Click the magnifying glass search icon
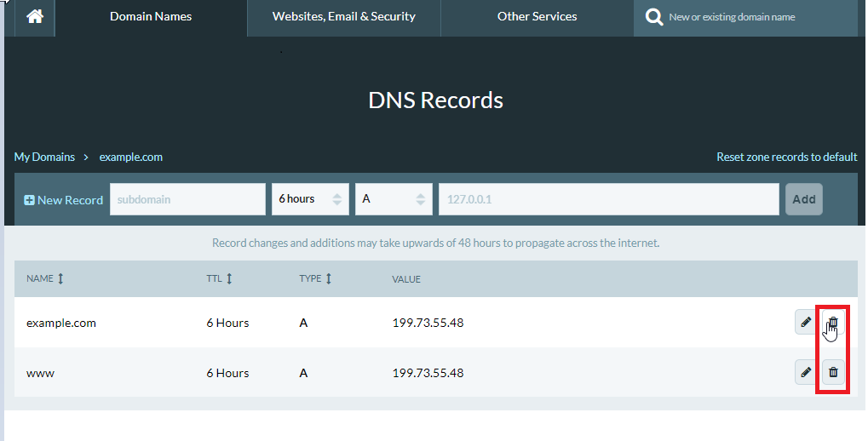Screen dimensions: 868x441 pyautogui.click(x=653, y=17)
